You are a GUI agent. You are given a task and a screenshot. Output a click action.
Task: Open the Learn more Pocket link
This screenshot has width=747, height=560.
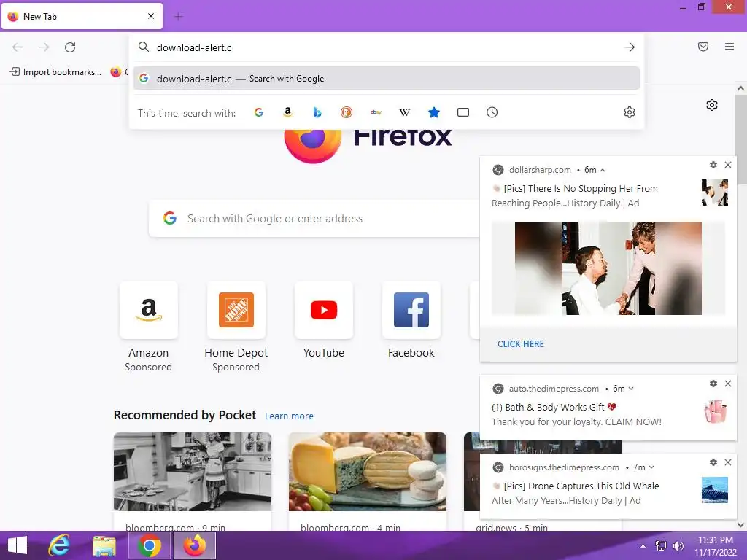pos(289,416)
